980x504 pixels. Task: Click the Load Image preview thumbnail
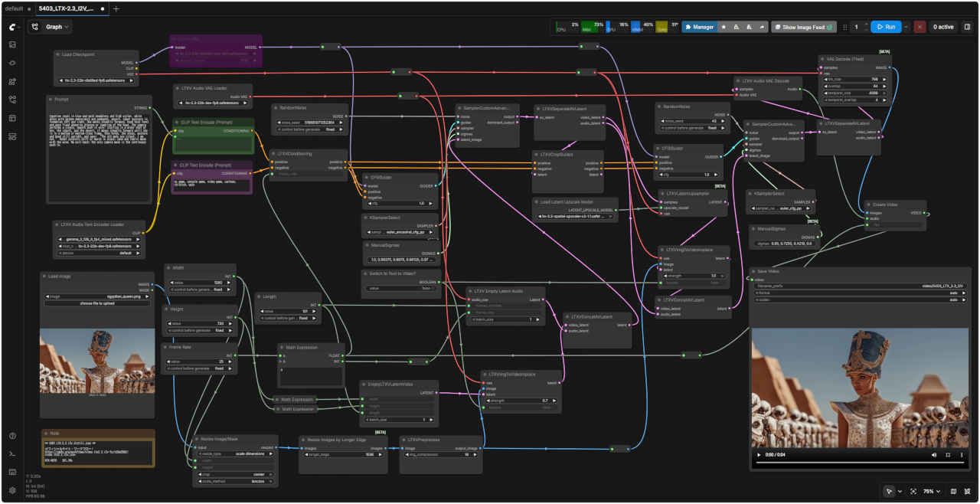point(97,362)
